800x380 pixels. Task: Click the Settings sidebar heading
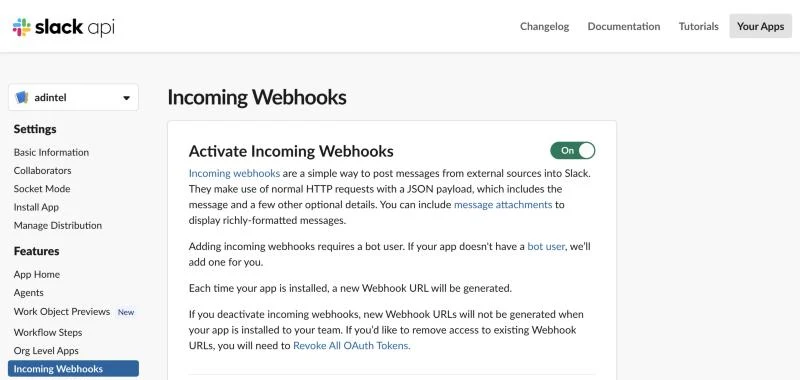[35, 129]
